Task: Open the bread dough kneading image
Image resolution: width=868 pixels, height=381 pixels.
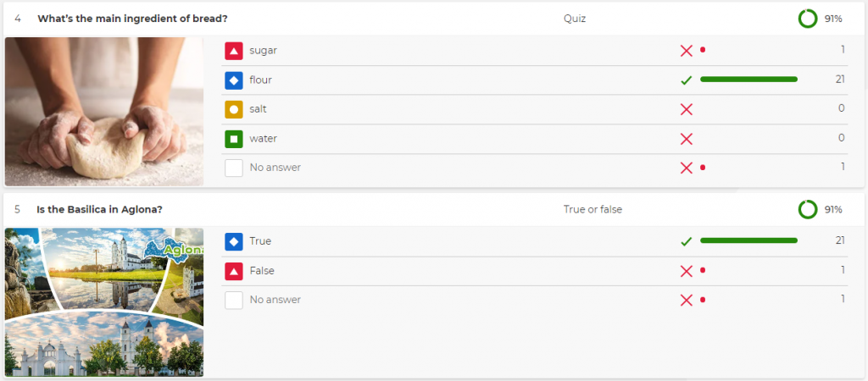Action: [104, 111]
